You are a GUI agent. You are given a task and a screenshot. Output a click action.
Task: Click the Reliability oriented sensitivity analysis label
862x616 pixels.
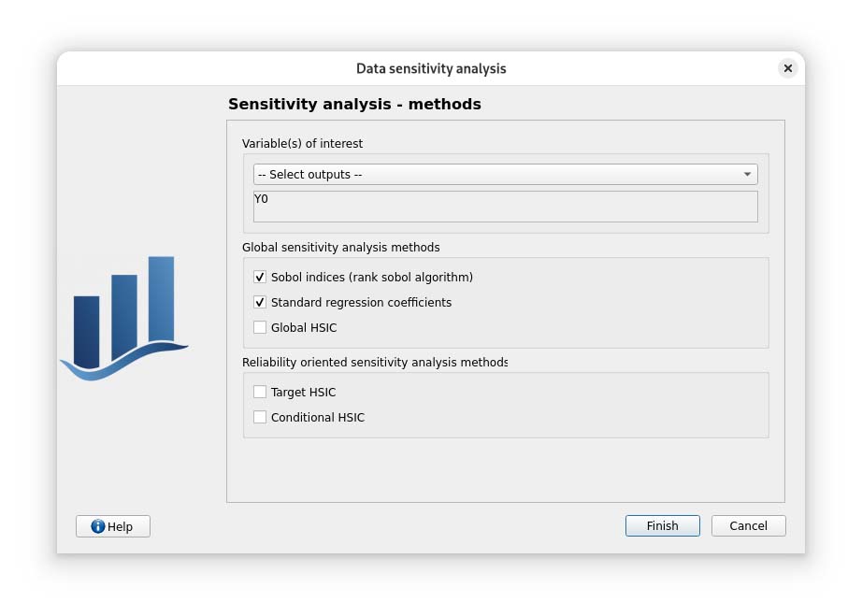374,363
